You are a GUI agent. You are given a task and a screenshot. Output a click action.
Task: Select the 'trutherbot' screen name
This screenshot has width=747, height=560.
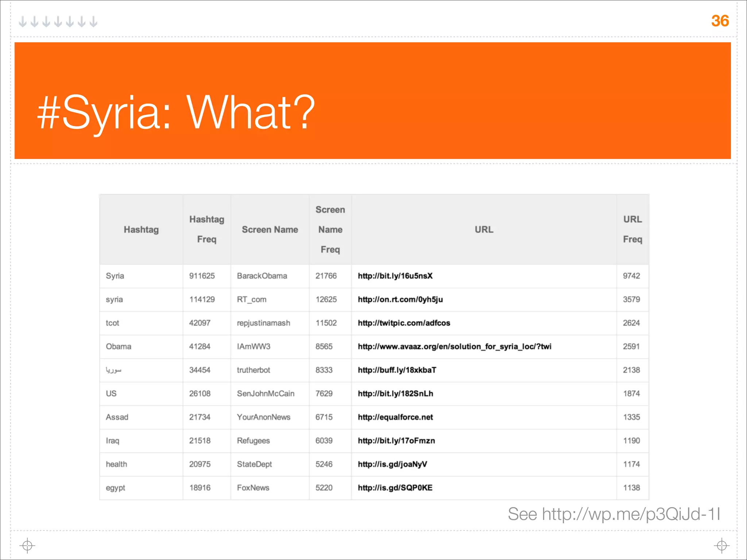(253, 370)
